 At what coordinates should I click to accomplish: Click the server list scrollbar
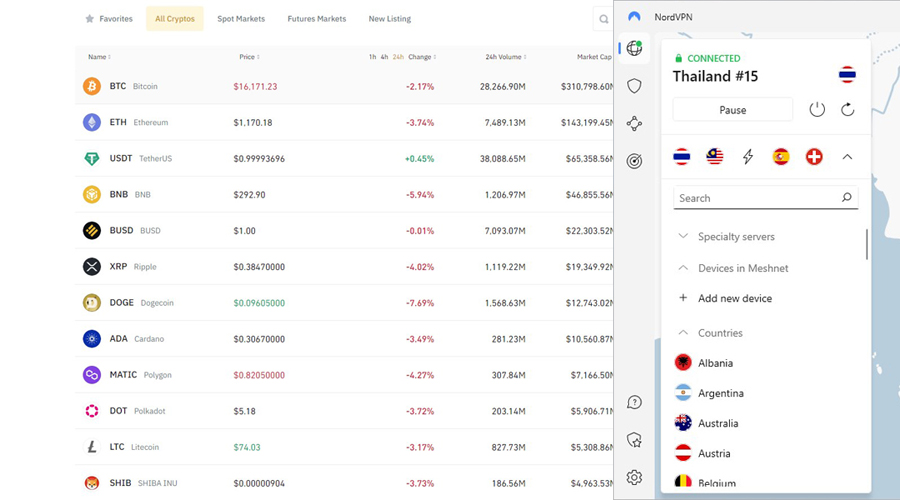[867, 244]
